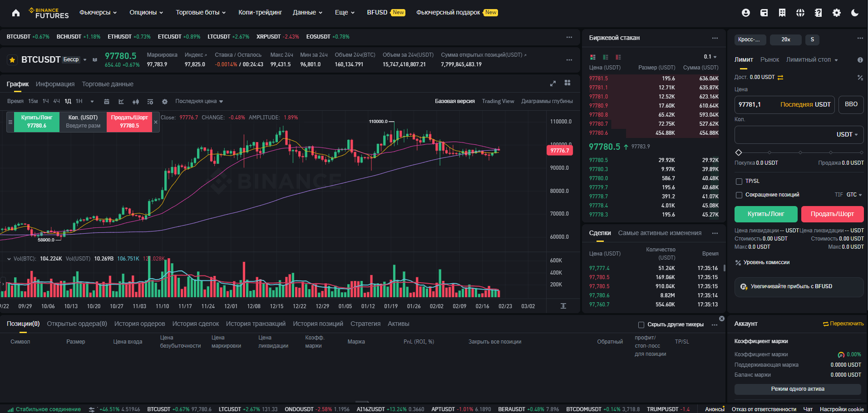Viewport: 868px width, 413px height.
Task: Switch to Самые активные изменения tab
Action: click(x=660, y=233)
